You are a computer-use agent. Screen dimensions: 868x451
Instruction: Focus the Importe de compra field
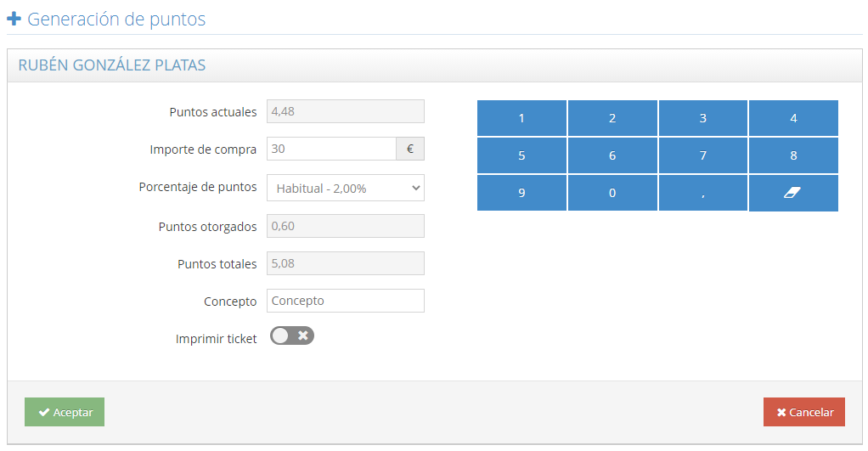click(x=331, y=149)
